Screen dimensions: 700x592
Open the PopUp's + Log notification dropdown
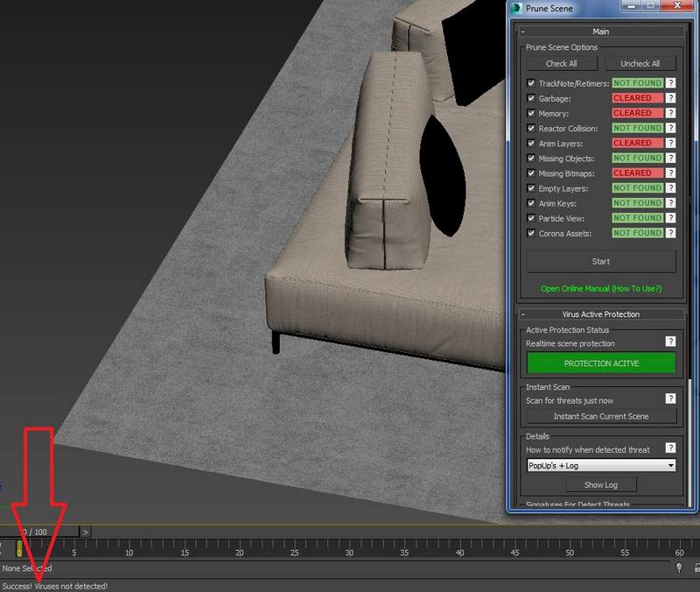(x=600, y=466)
